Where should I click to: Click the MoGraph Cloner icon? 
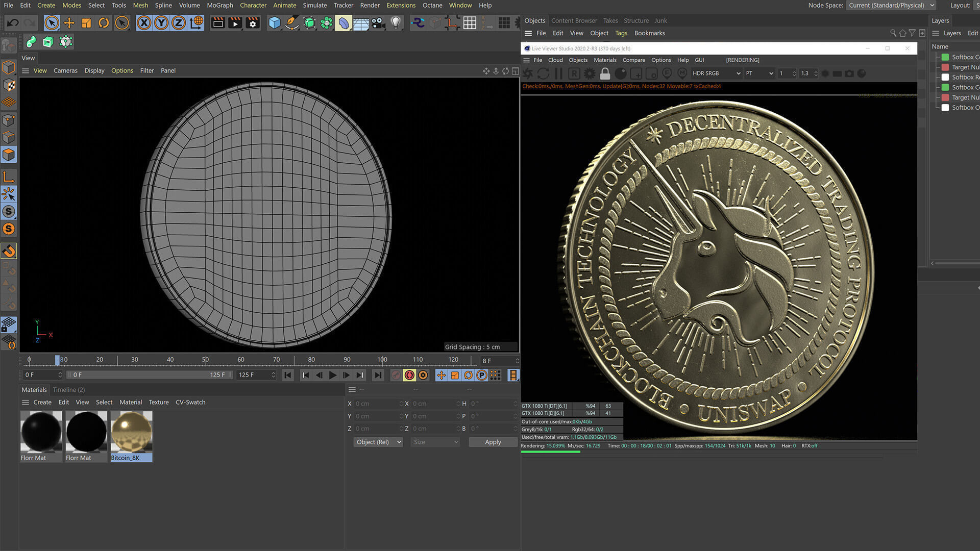pyautogui.click(x=327, y=23)
